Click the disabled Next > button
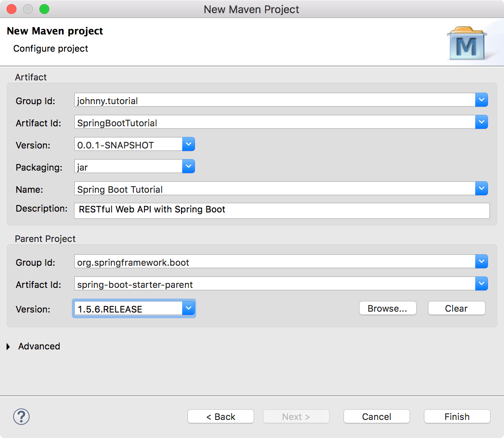This screenshot has width=504, height=438. (296, 417)
